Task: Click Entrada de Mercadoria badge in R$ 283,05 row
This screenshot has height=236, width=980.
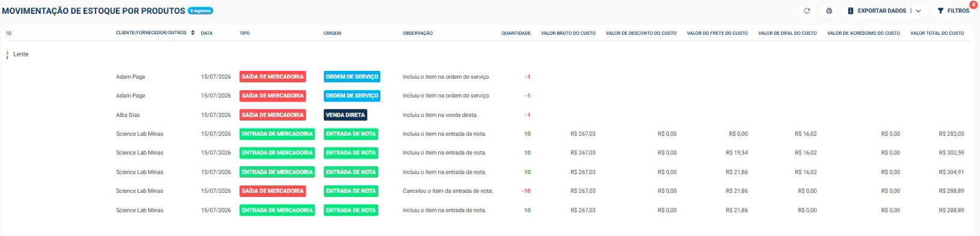Action: tap(277, 134)
